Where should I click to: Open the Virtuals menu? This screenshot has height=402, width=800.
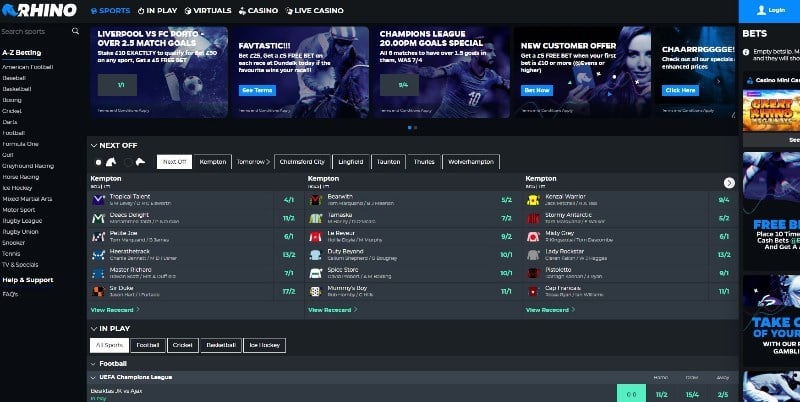point(208,10)
